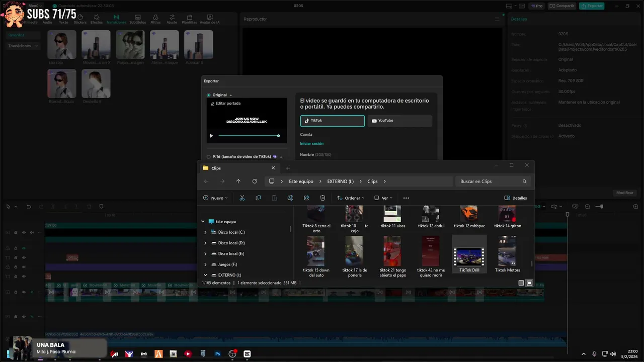This screenshot has width=644, height=362.
Task: Click the red YouTube-style taskbar icon
Action: 188,354
